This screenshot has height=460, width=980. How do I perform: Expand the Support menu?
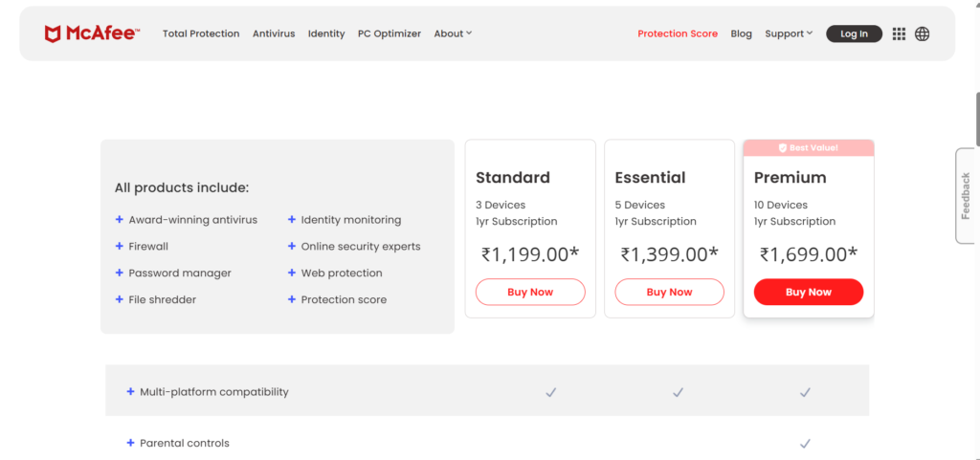(x=789, y=33)
